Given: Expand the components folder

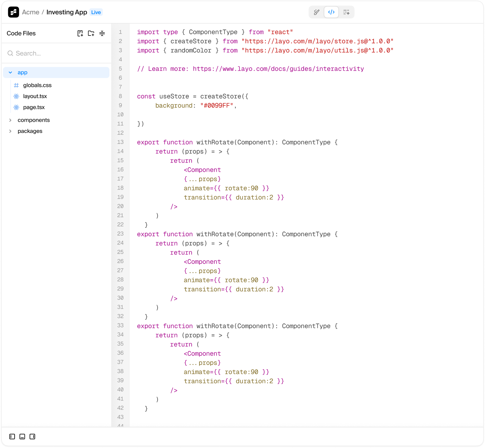Looking at the screenshot, I should [11, 120].
